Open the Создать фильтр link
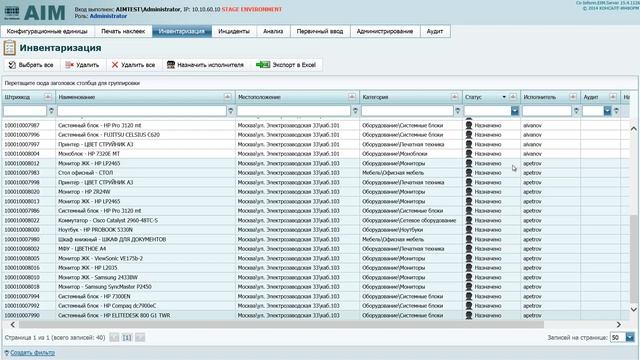The width and height of the screenshot is (640, 360). click(x=32, y=353)
